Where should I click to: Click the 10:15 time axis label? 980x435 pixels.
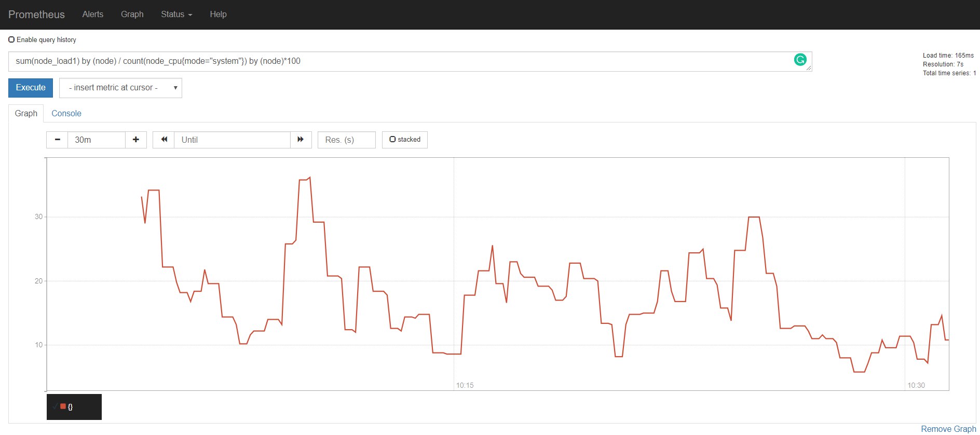click(465, 385)
